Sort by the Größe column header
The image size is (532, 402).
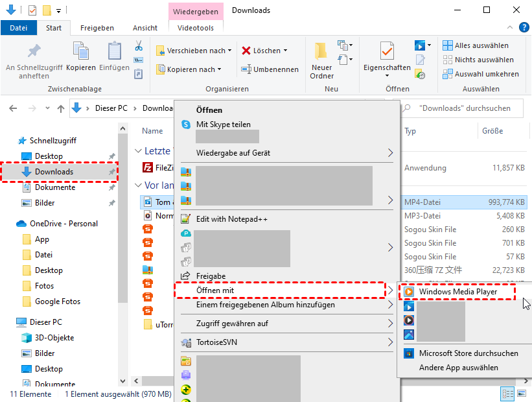[492, 131]
